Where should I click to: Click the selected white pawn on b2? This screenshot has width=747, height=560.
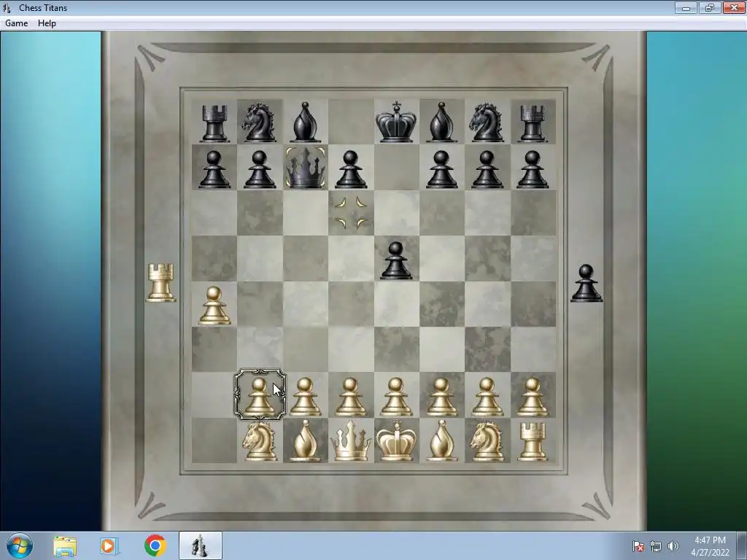pyautogui.click(x=260, y=394)
